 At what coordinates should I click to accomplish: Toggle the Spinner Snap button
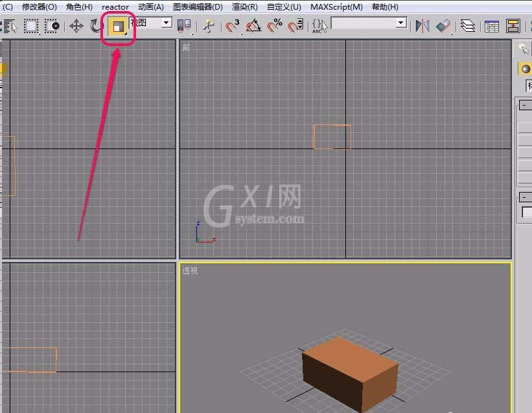(295, 26)
